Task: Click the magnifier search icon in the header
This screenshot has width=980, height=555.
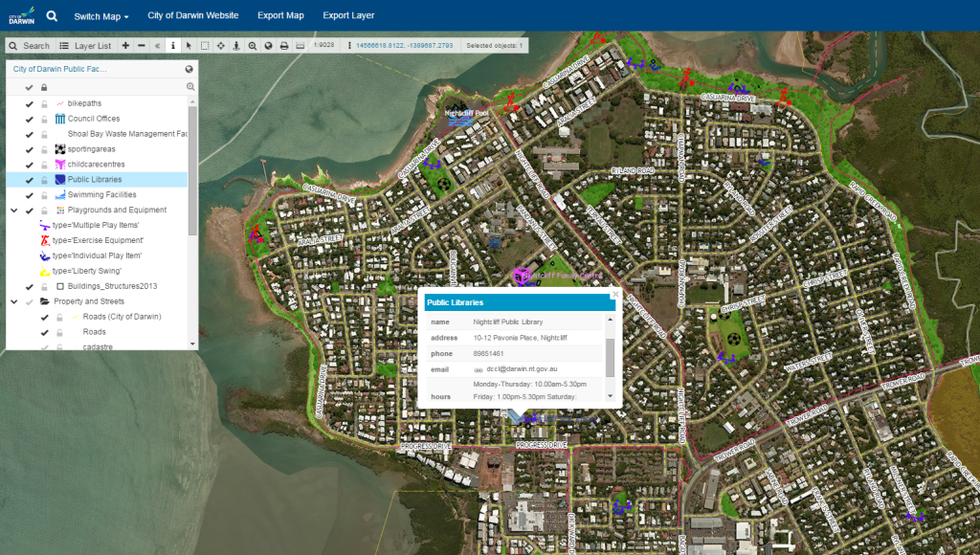Action: pos(52,15)
